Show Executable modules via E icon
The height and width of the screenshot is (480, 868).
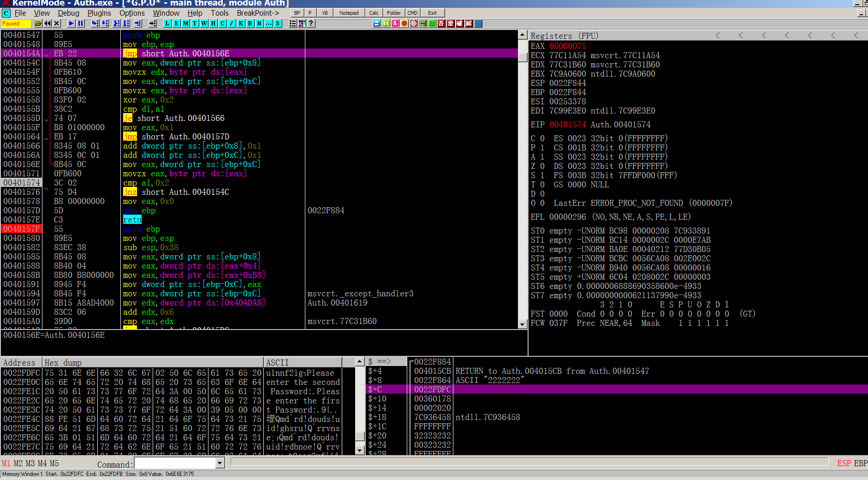pos(176,24)
